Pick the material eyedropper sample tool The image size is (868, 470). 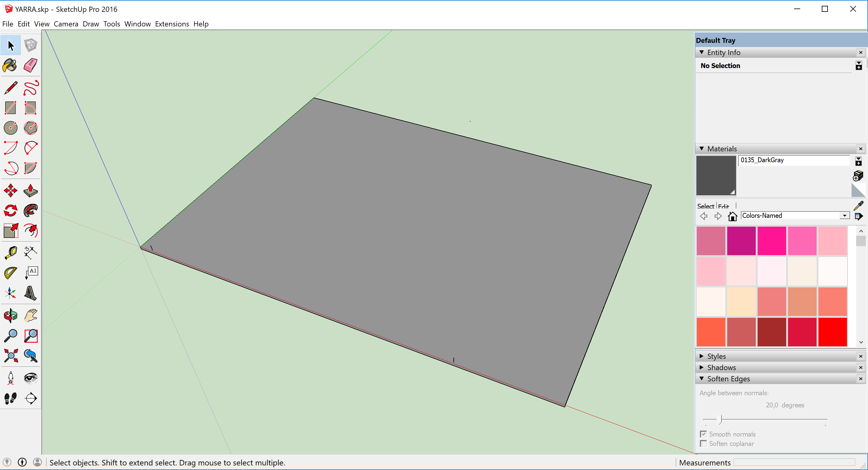point(859,205)
